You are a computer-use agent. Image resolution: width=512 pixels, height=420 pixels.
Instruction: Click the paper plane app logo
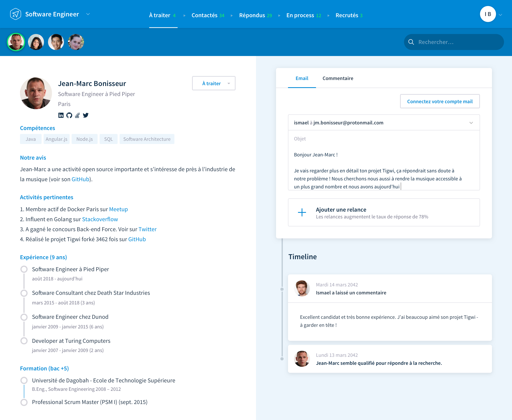[x=15, y=14]
